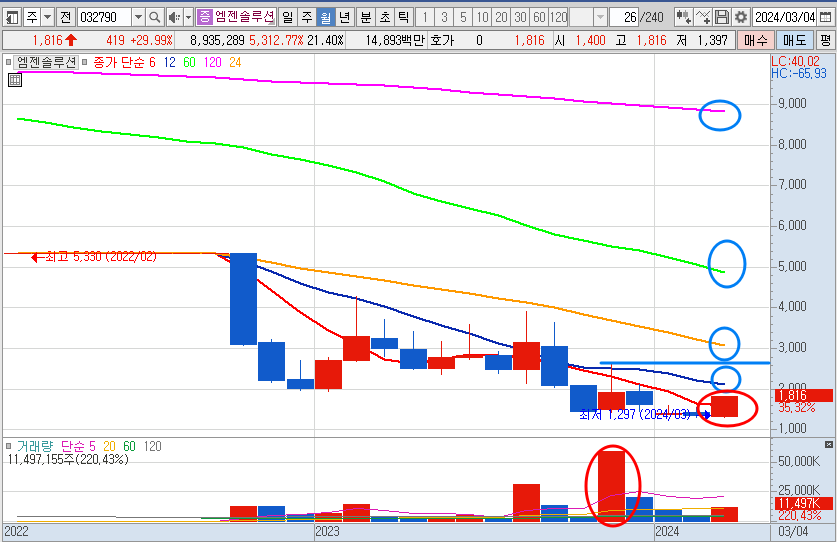Click the 평 button
This screenshot has height=542, width=837.
[x=825, y=41]
